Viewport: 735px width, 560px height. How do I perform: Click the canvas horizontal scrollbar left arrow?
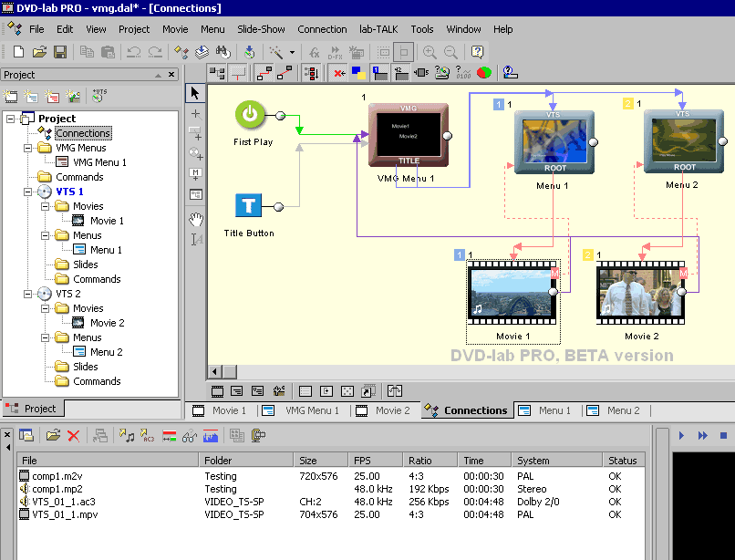pyautogui.click(x=214, y=372)
